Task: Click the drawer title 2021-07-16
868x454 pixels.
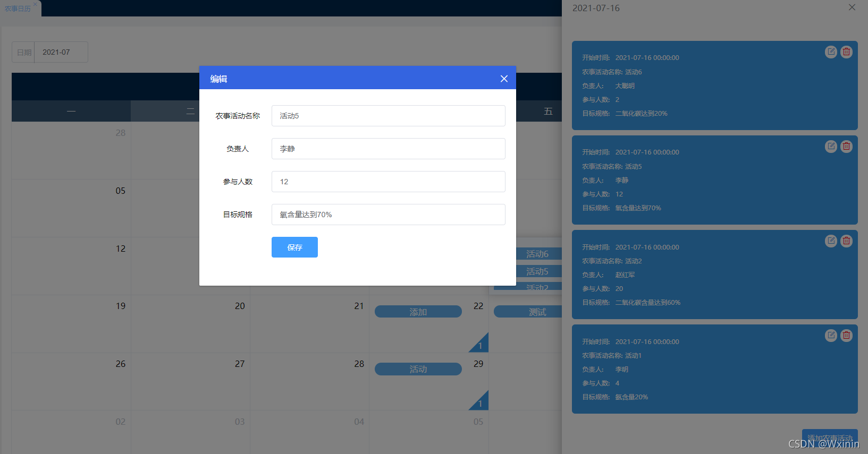Action: (596, 8)
